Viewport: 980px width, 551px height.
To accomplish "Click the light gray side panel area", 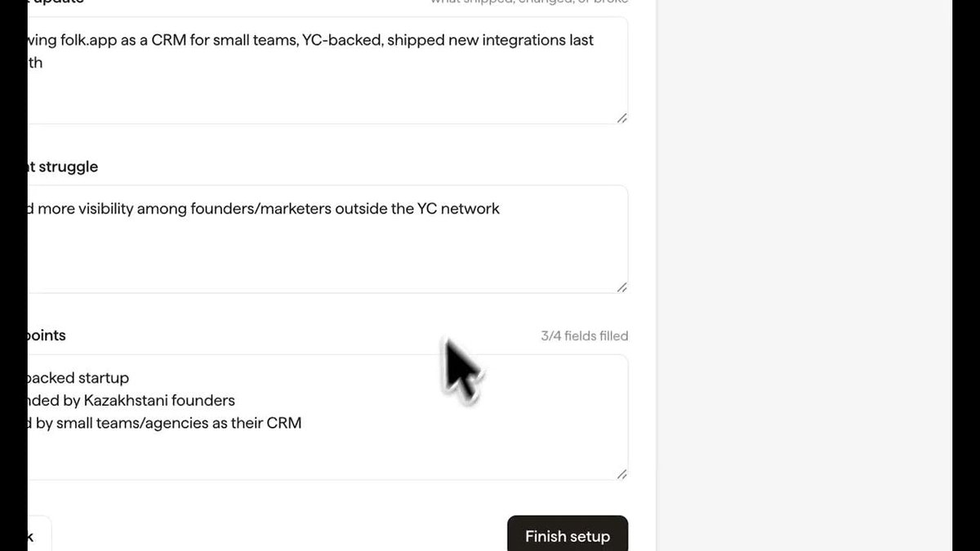I will [804, 275].
